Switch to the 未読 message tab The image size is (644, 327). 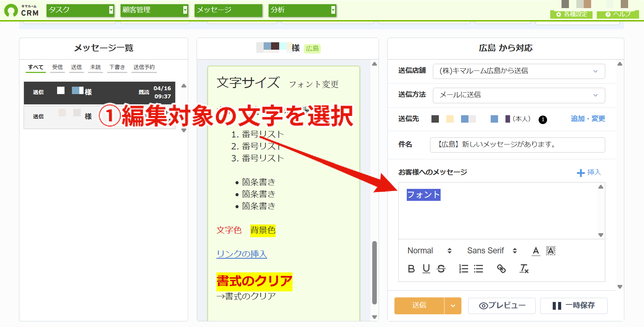pyautogui.click(x=95, y=67)
